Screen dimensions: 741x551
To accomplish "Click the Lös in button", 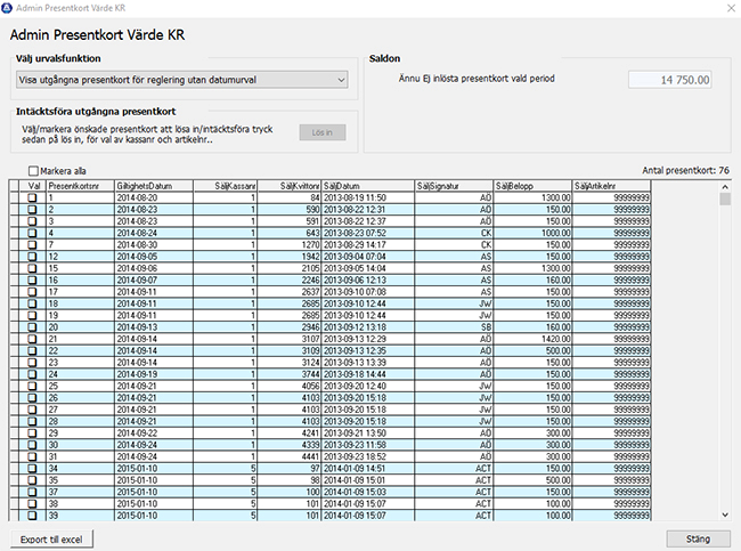I will [322, 132].
